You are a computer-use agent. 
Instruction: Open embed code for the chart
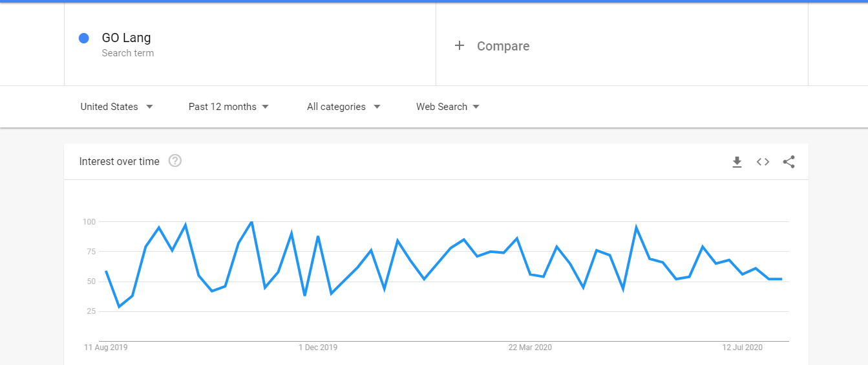[x=763, y=162]
